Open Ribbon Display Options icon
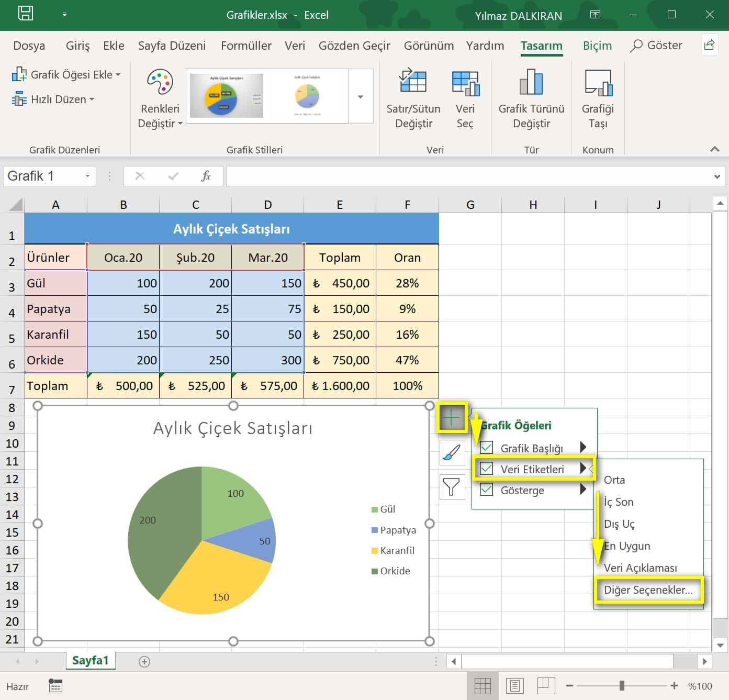The image size is (729, 700). pyautogui.click(x=595, y=15)
